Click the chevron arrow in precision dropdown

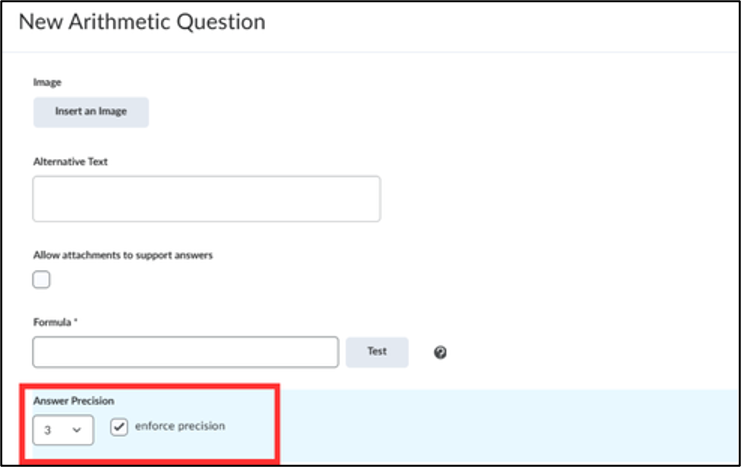pyautogui.click(x=77, y=430)
